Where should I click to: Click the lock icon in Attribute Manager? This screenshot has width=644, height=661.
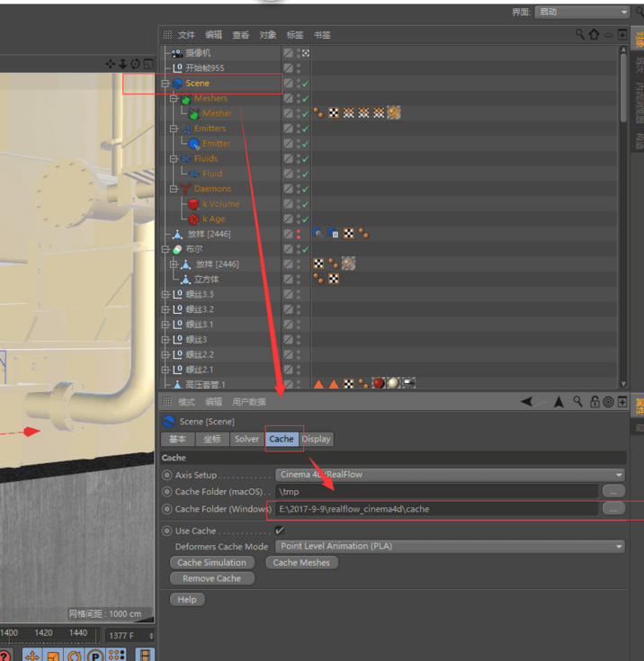595,402
